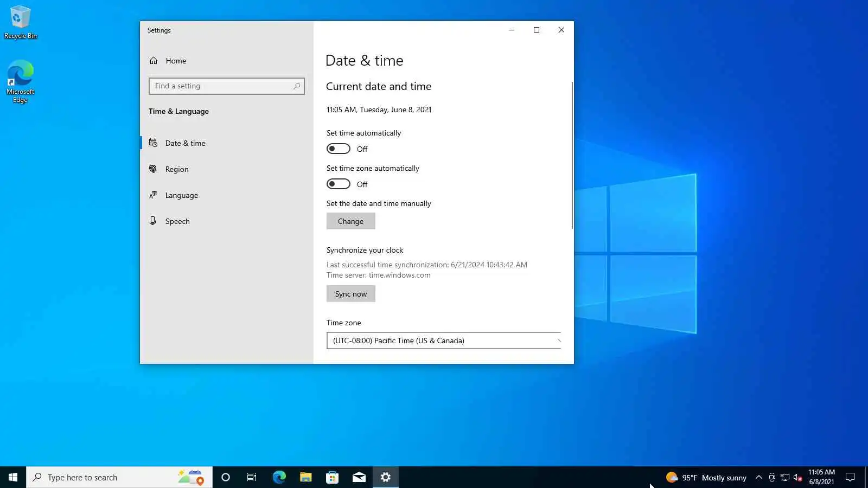Launch Microsoft Edge from the taskbar

pos(279,477)
